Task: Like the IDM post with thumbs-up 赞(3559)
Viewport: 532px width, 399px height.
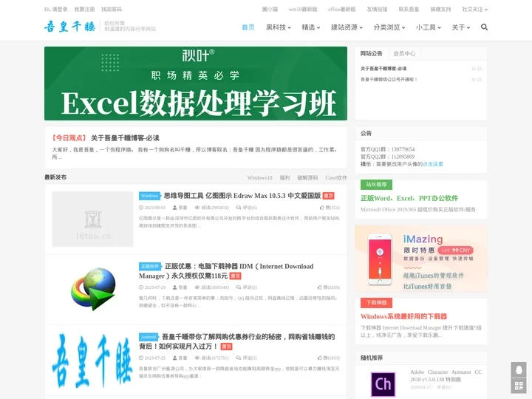Action: pos(328,287)
